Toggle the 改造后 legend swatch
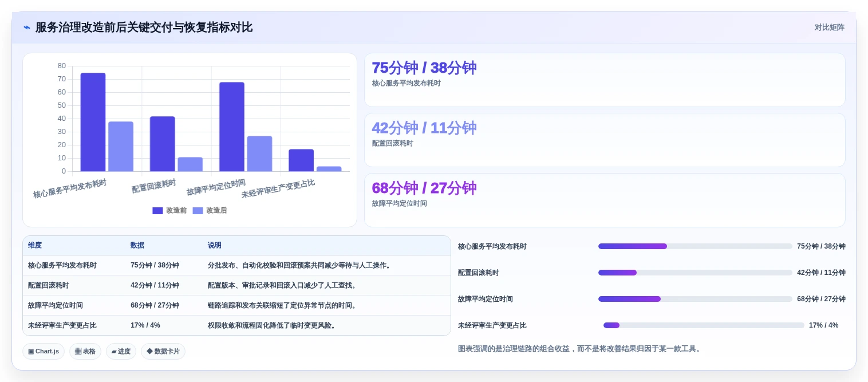868x382 pixels. point(198,211)
